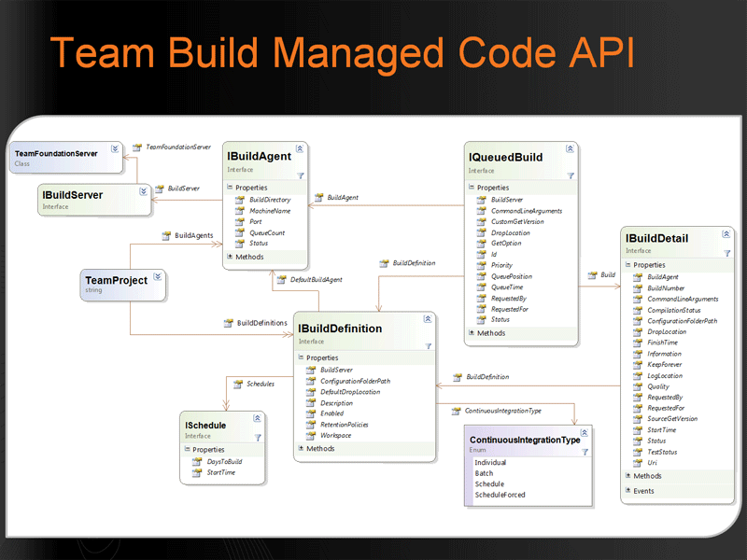Expand the IBuildServer interface chevron
Viewport: 747px width, 560px height.
pos(143,191)
